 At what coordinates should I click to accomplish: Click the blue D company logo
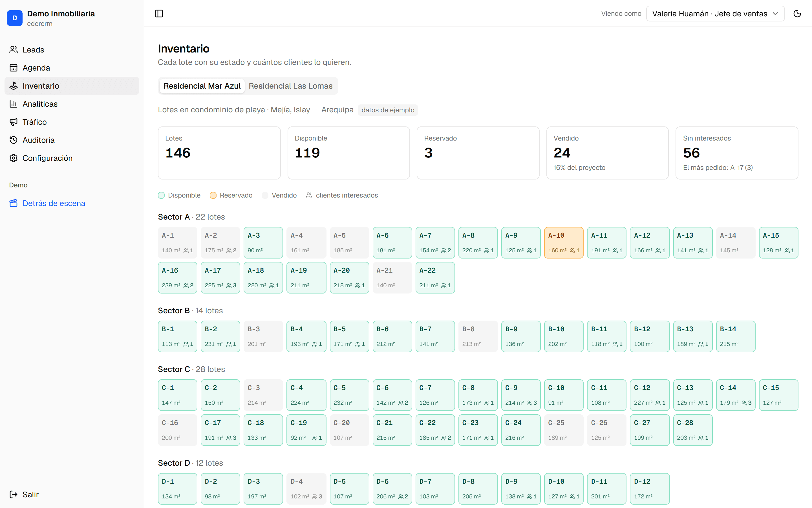pyautogui.click(x=14, y=18)
